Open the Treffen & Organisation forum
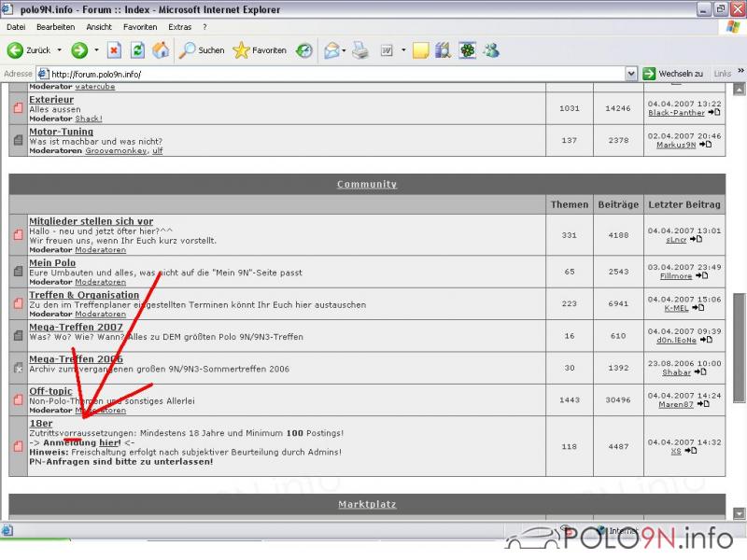 coord(84,295)
